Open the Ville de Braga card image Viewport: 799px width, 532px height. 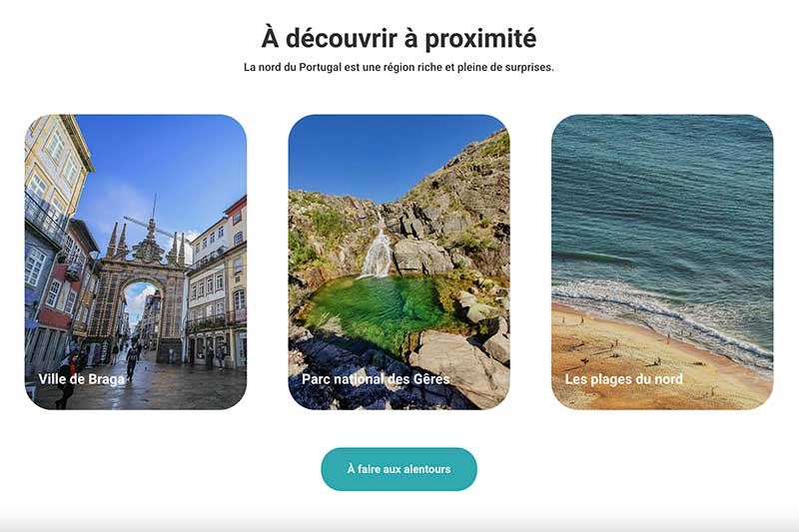coord(136,262)
